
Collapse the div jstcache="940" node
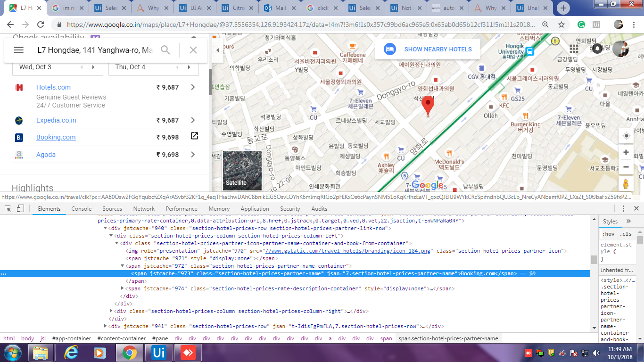106,228
